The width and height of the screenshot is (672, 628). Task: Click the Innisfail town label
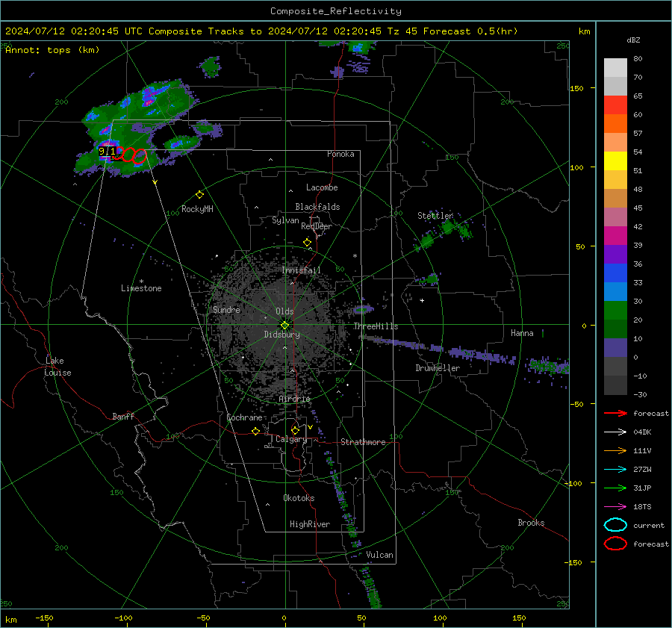302,270
